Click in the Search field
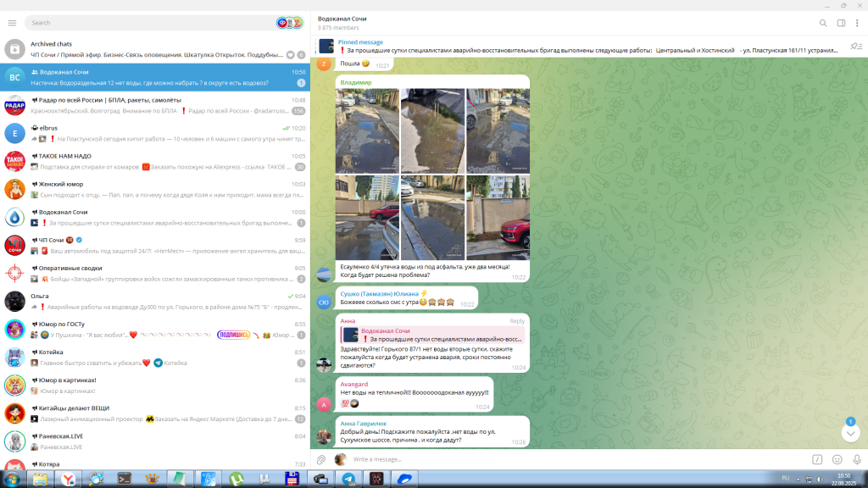 pos(148,23)
